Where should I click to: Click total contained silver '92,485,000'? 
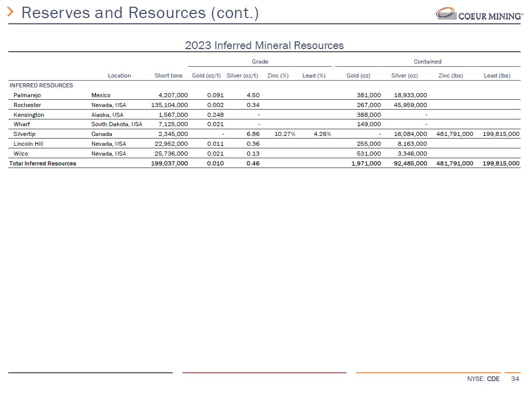click(x=411, y=163)
